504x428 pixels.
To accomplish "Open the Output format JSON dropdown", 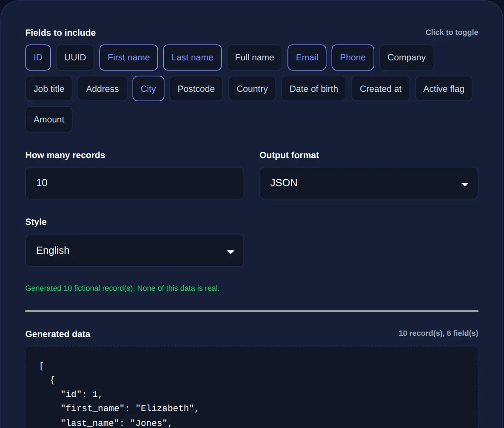I will (x=369, y=183).
